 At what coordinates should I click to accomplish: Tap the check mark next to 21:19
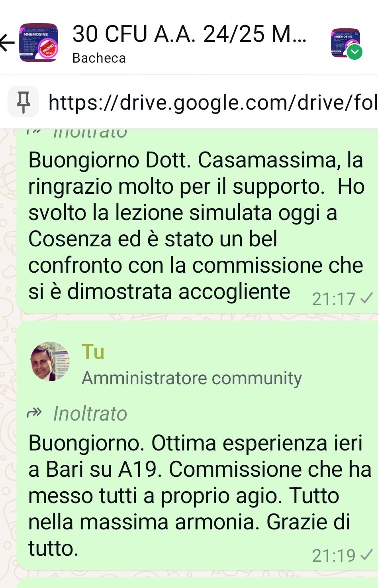[366, 555]
